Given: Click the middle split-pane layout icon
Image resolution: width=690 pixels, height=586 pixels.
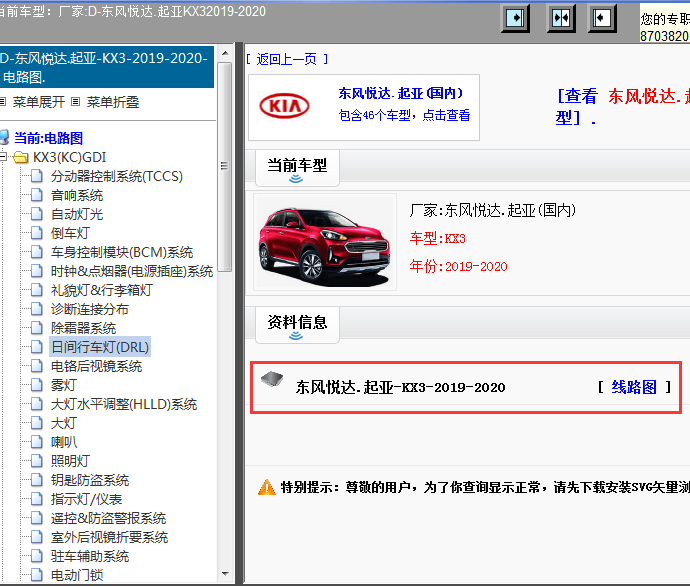Looking at the screenshot, I should point(561,18).
